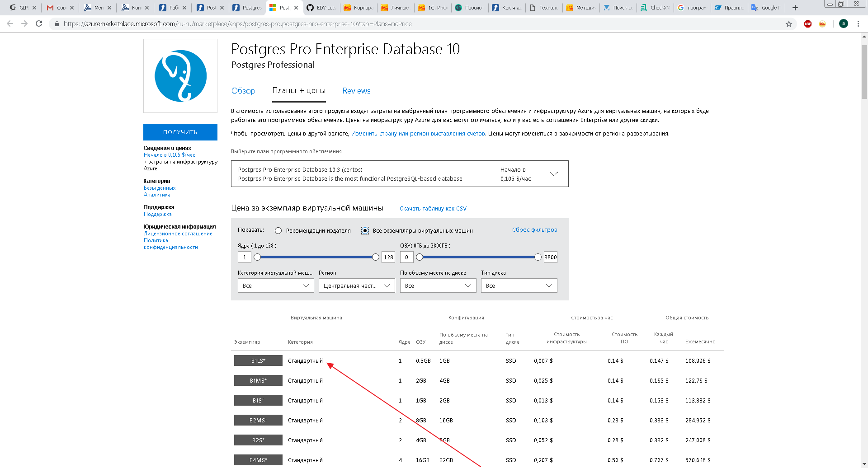The image size is (868, 468).
Task: Open 'Категория виртуальной машины' dropdown
Action: pos(276,285)
